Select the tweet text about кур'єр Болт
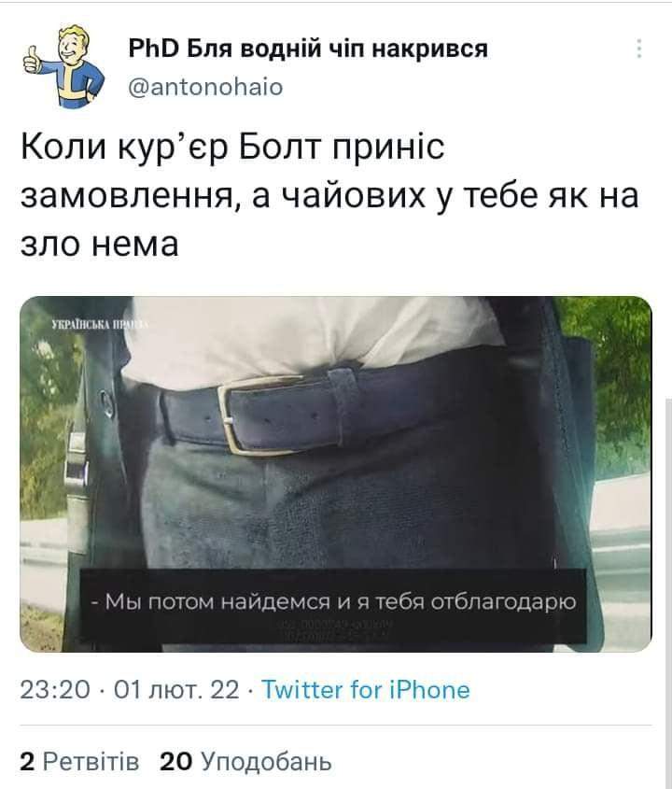Screen dimensions: 672x789 click(329, 195)
